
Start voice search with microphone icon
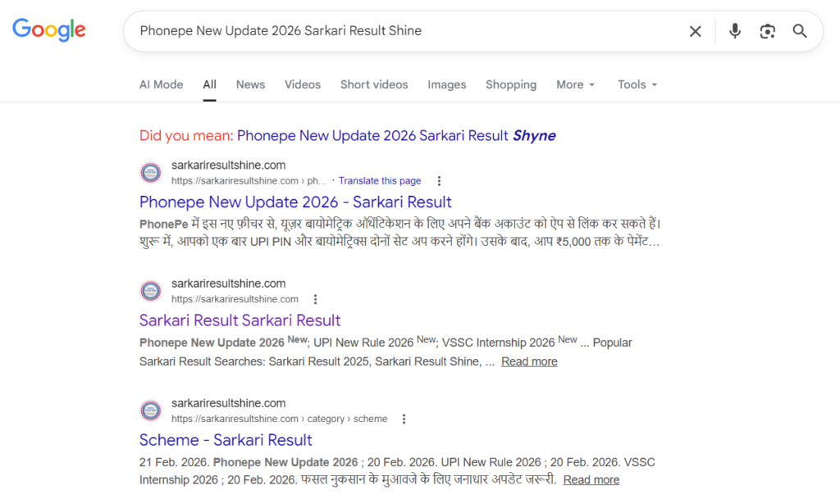coord(735,31)
